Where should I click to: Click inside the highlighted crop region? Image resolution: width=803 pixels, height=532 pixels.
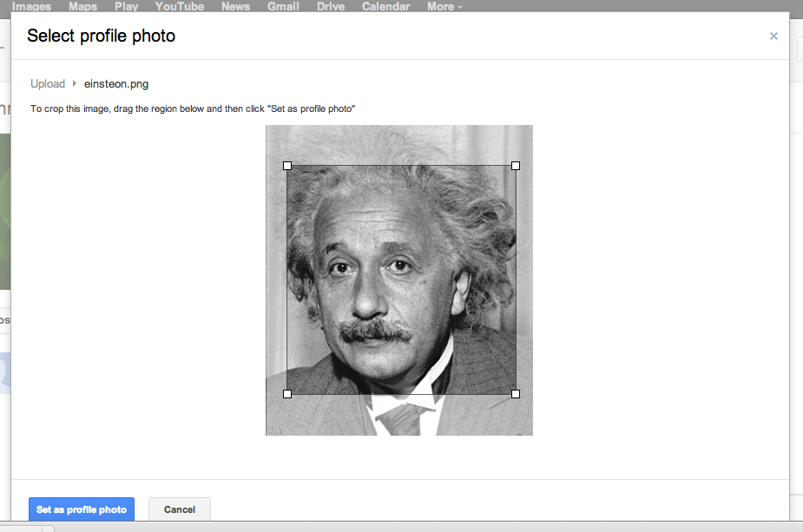point(401,279)
